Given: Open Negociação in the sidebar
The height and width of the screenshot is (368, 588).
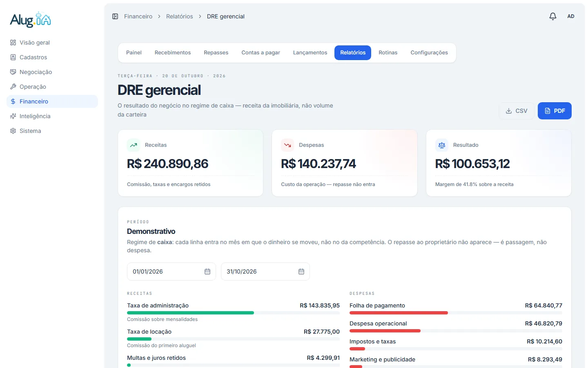Looking at the screenshot, I should [52, 72].
